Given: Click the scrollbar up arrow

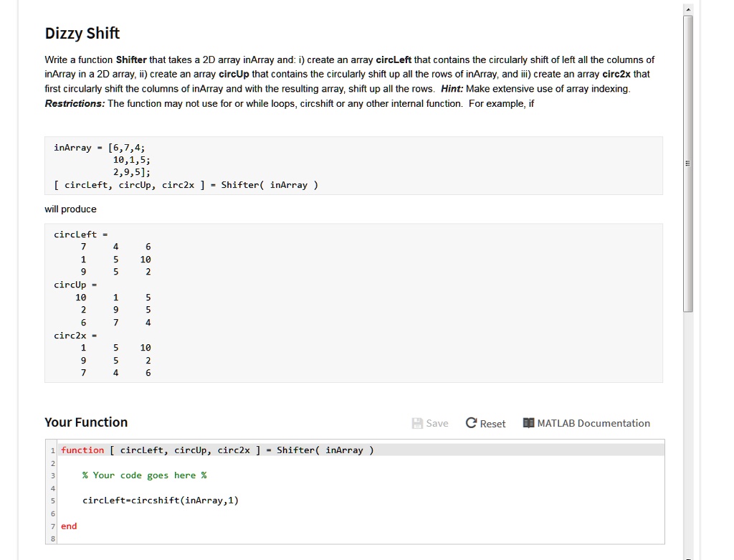Looking at the screenshot, I should click(687, 9).
